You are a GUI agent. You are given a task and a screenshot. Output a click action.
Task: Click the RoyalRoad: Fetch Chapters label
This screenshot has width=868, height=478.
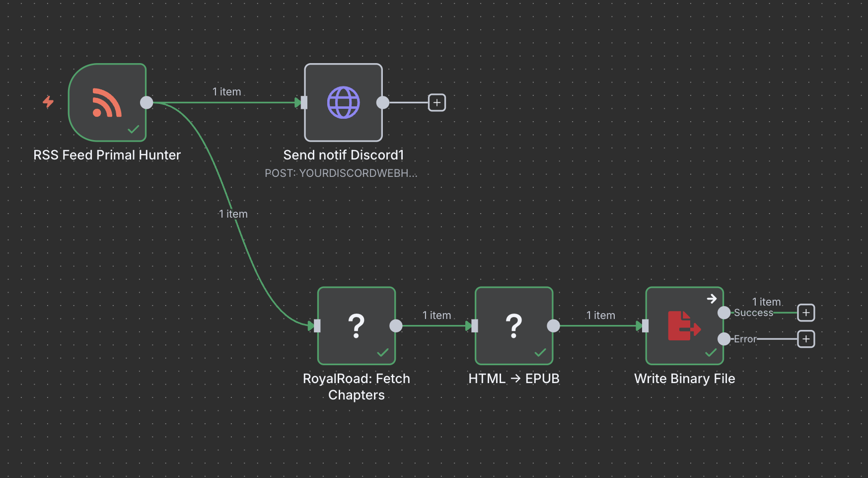tap(357, 387)
